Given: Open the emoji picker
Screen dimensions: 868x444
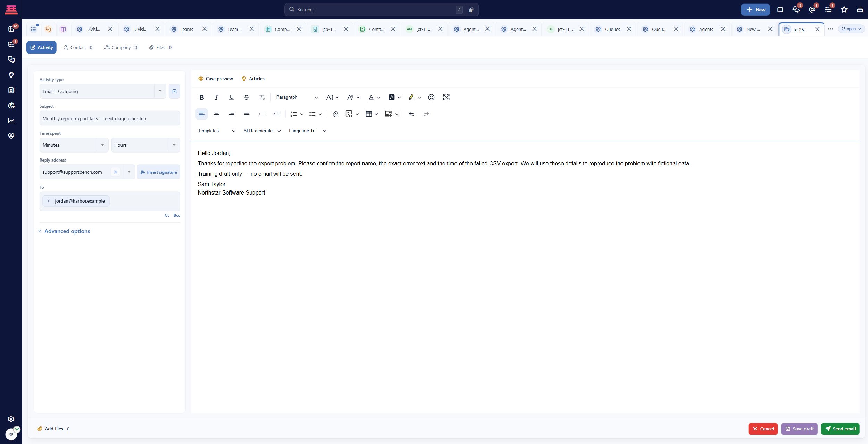Looking at the screenshot, I should click(431, 97).
